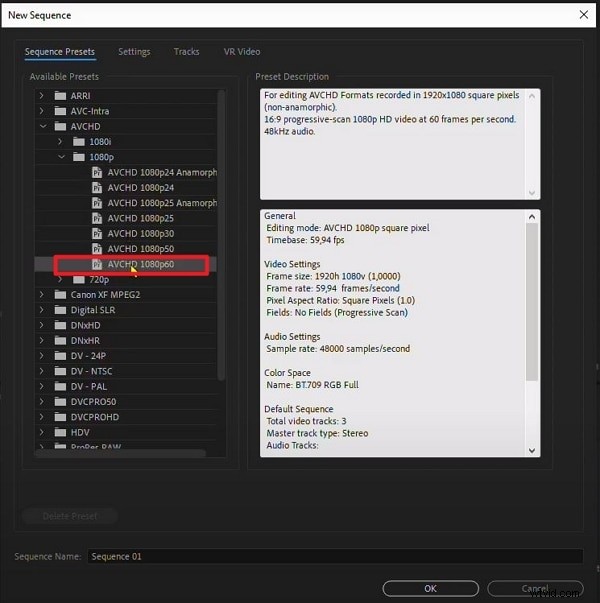Click the DV - NTSC folder icon

pos(60,371)
